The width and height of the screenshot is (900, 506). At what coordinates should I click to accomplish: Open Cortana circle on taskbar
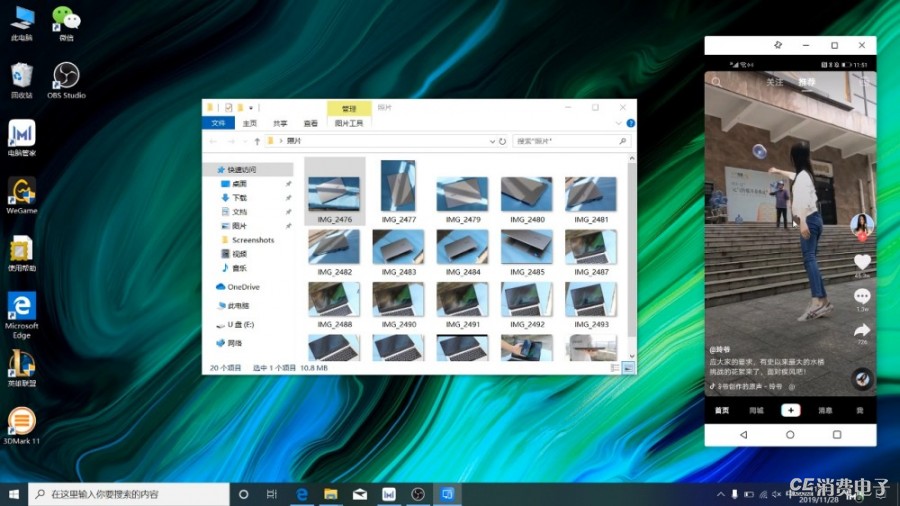coord(243,494)
